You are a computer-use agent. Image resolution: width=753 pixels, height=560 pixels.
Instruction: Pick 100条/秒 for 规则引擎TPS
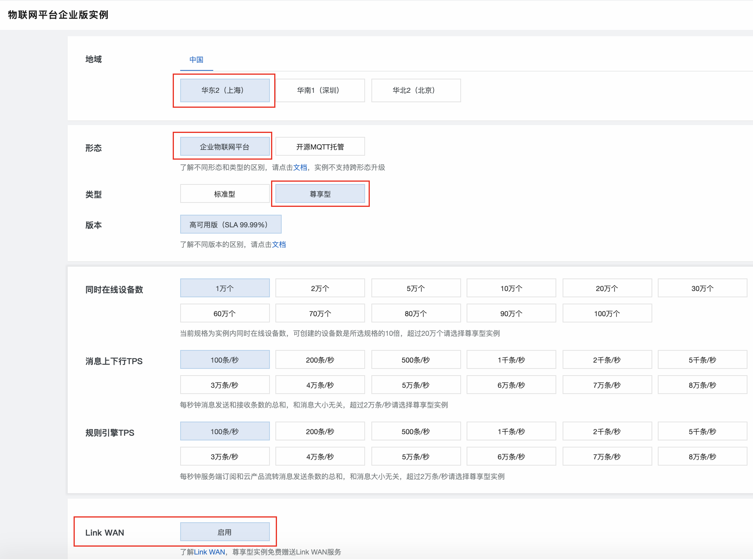pos(225,431)
